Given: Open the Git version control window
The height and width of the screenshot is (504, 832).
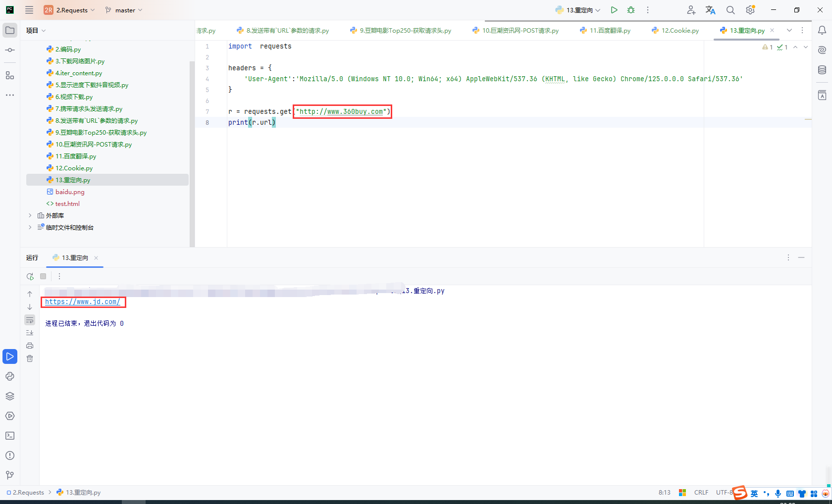Looking at the screenshot, I should (10, 475).
